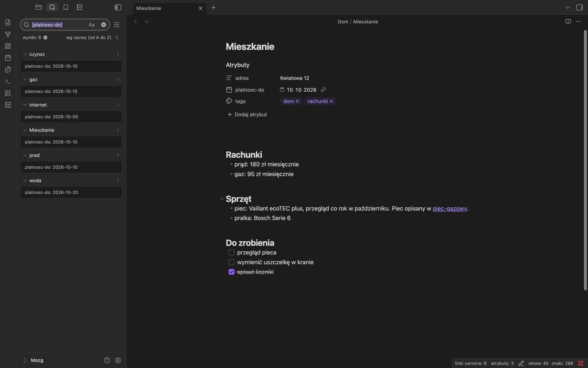Screen dimensions: 588x368
Task: Open daily note calendar ribbon icon
Action: click(8, 58)
